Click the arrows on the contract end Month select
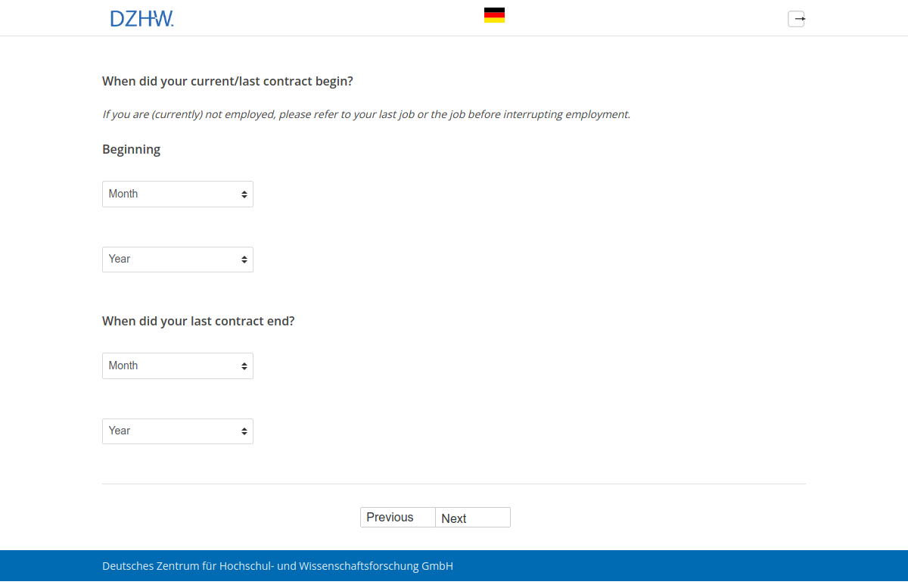The height and width of the screenshot is (588, 908). 244,366
